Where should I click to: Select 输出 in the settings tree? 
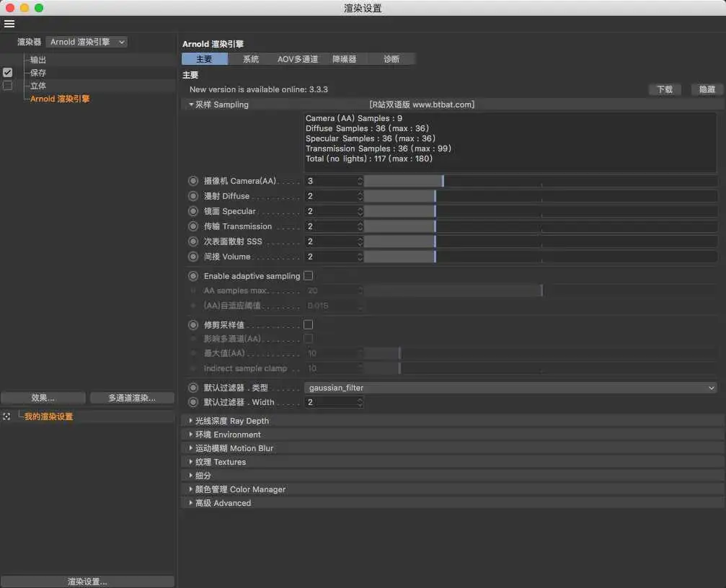click(38, 60)
